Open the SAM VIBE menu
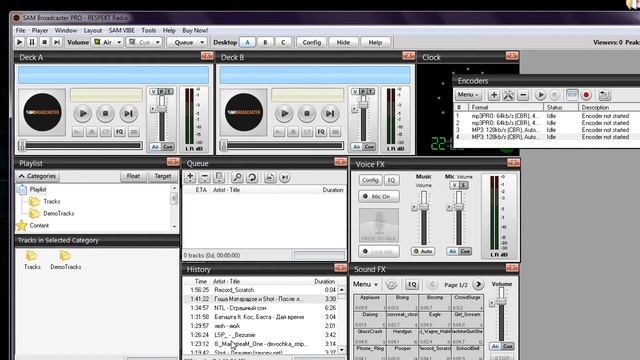 pos(122,30)
